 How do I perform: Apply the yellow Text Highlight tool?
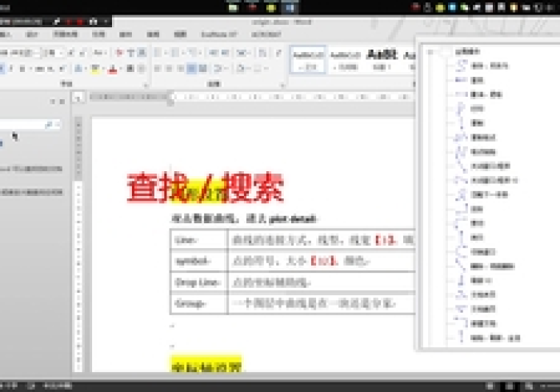tap(94, 68)
